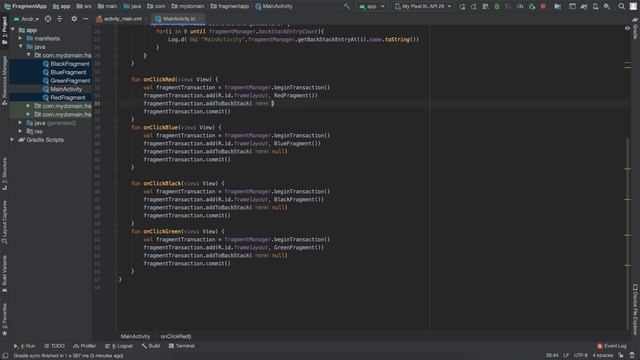This screenshot has width=640, height=360.
Task: Expand the res folder
Action: coord(20,131)
